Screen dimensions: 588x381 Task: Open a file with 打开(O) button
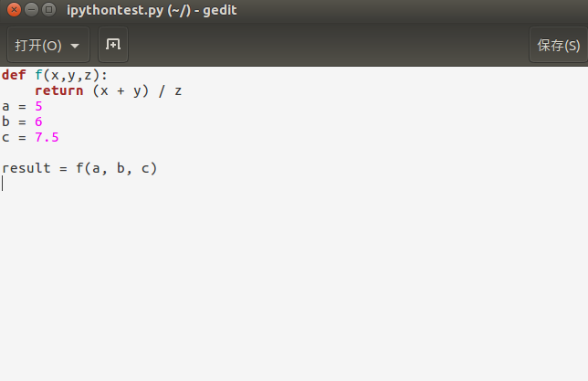(38, 46)
